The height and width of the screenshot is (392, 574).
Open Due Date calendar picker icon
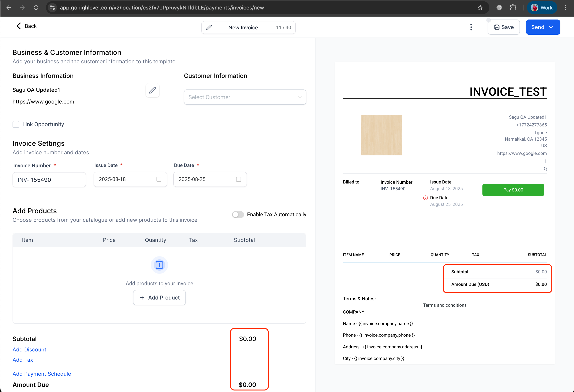click(238, 179)
